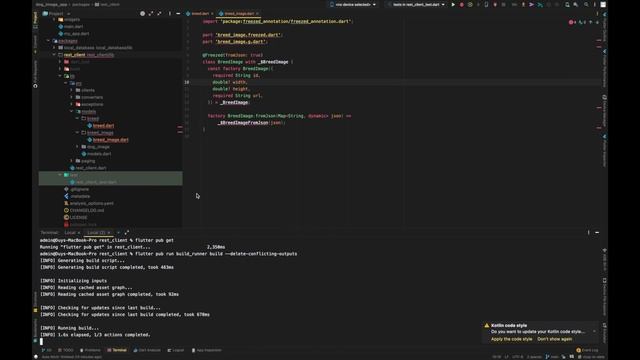Open the TODO tool window
Screen dimensions: 640x360
66,350
